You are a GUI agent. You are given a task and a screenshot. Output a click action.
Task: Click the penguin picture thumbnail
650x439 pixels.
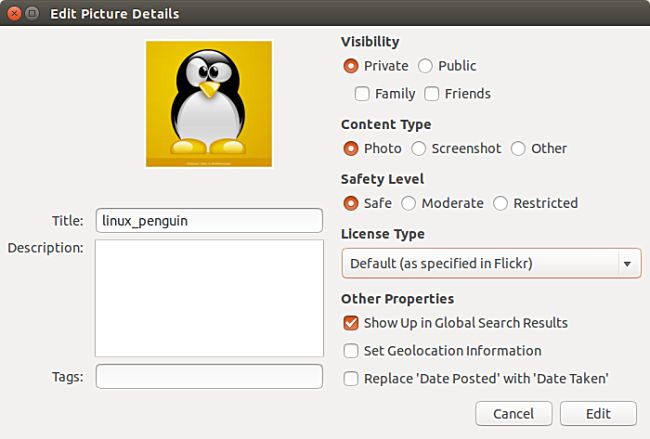coord(209,104)
